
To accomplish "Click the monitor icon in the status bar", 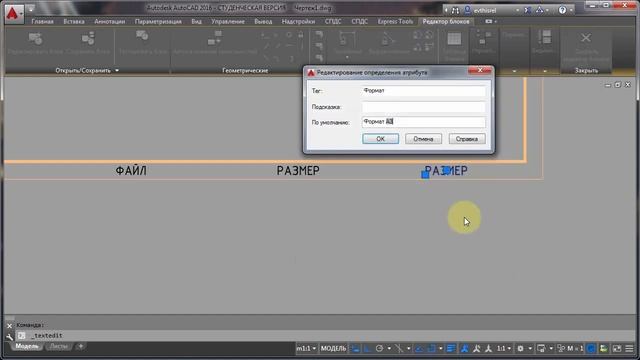I will 541,349.
